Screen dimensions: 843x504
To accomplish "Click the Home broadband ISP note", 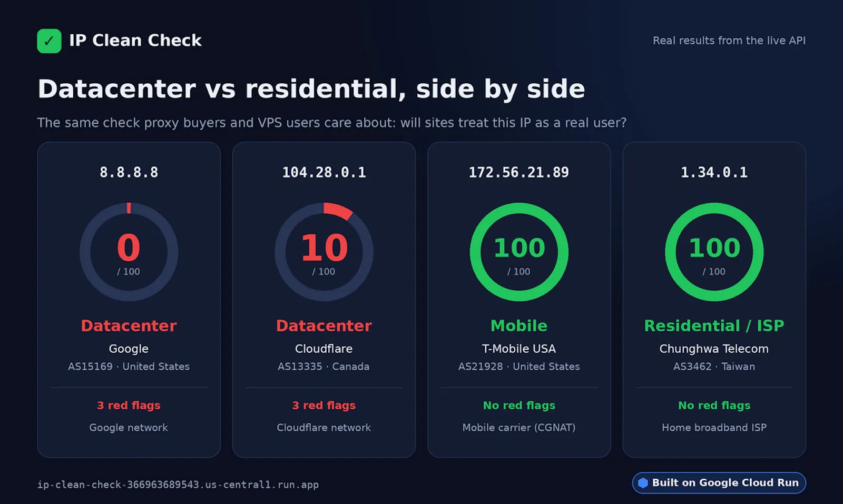I will coord(714,428).
